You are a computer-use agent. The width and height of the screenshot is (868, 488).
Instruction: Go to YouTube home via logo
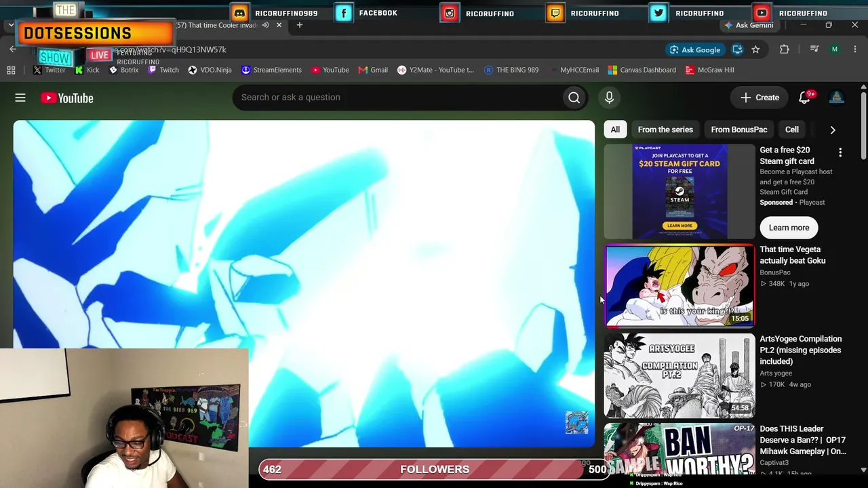66,98
